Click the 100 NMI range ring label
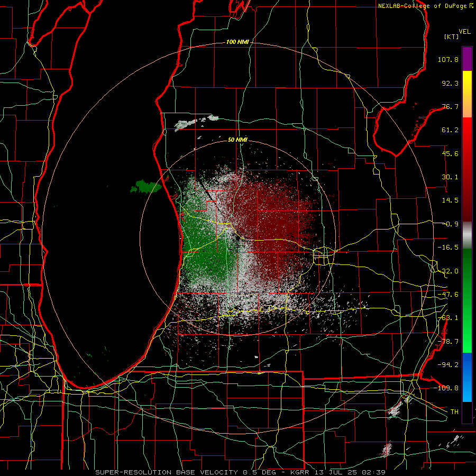476x476 pixels. click(237, 42)
